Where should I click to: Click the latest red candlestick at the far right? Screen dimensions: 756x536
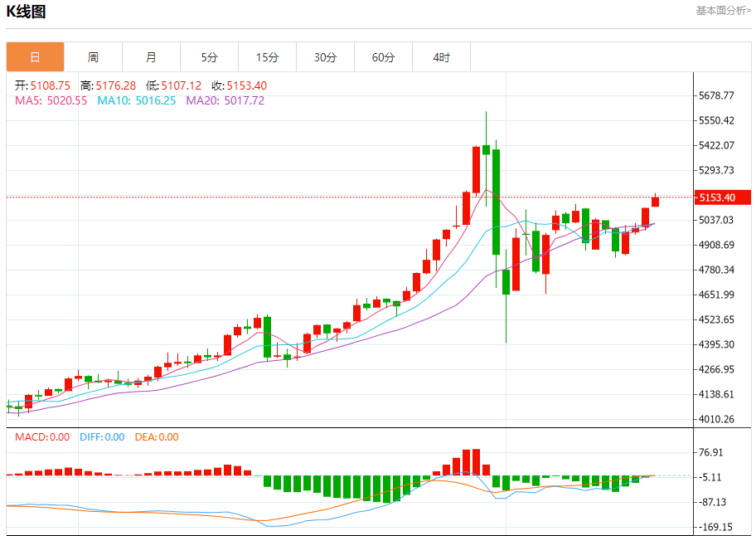[x=655, y=202]
